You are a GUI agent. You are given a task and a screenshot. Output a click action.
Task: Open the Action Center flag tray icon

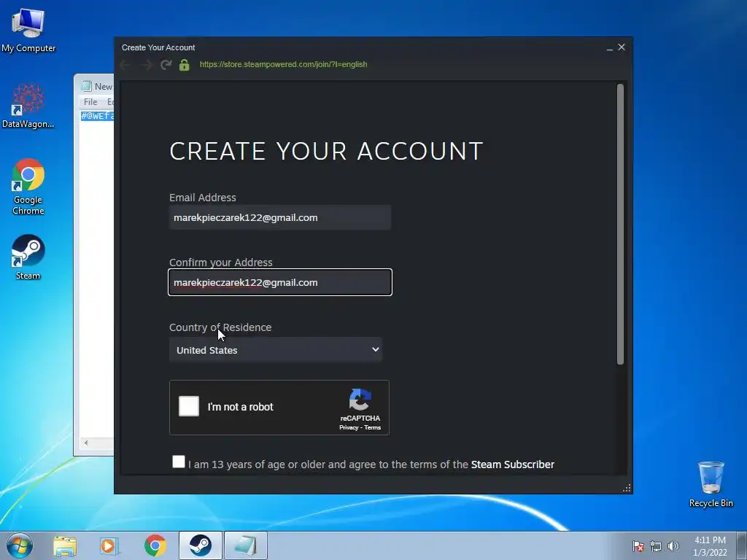[638, 546]
